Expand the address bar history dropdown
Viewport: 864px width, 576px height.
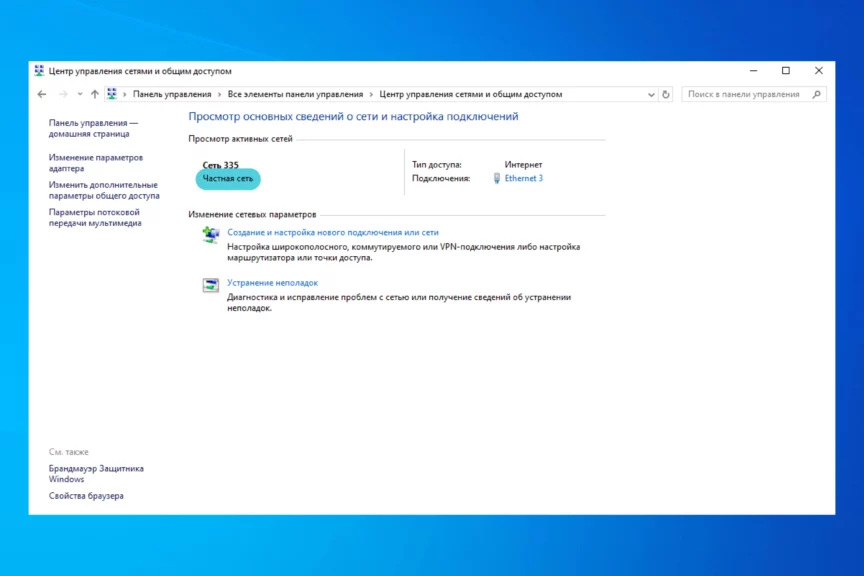650,94
